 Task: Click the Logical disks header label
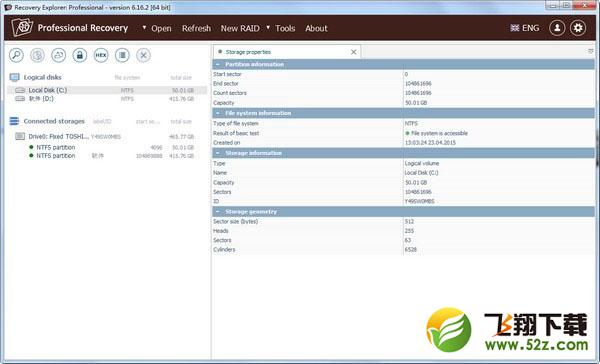coord(42,77)
